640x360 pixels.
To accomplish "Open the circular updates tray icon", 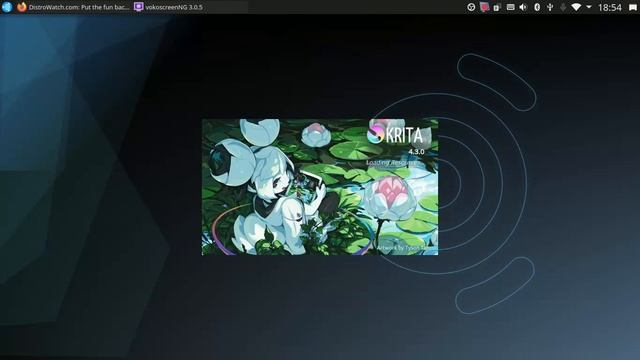I will (x=471, y=7).
